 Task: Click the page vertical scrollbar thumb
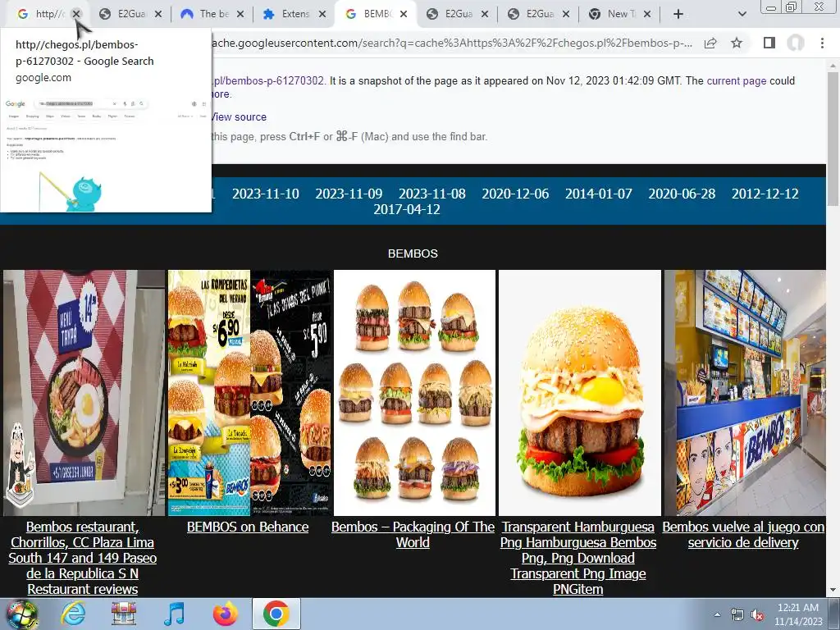coord(833,138)
